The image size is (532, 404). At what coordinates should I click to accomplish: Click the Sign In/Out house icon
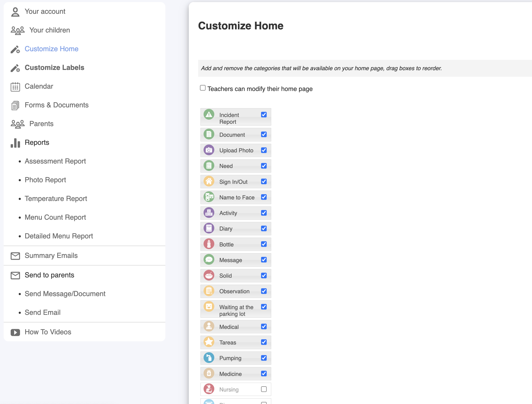(x=209, y=181)
